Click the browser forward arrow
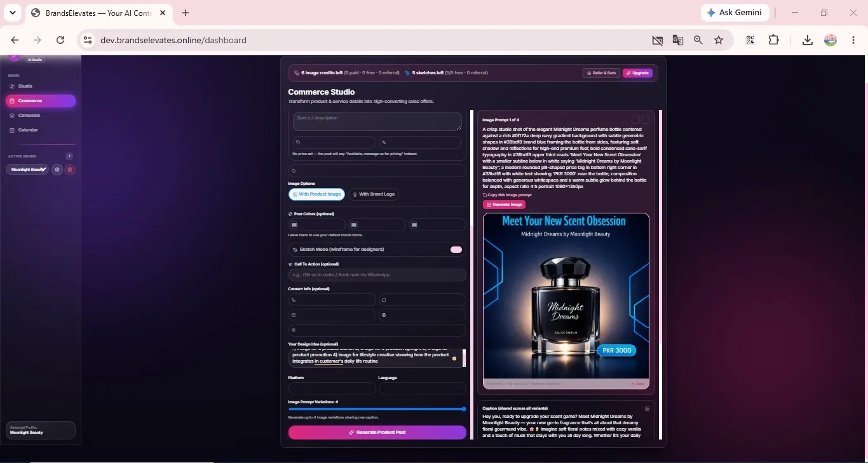The image size is (868, 463). click(x=37, y=40)
